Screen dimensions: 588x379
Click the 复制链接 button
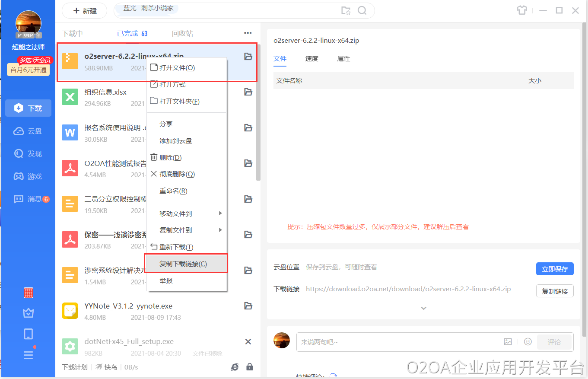pos(555,291)
